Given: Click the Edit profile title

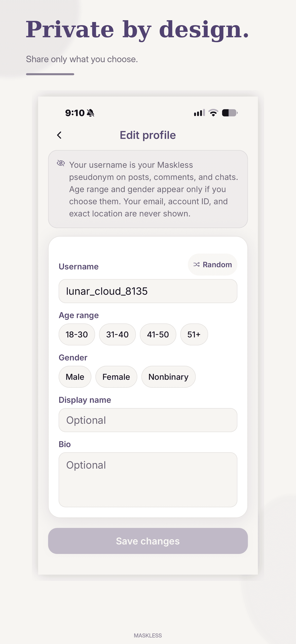Looking at the screenshot, I should [x=148, y=135].
